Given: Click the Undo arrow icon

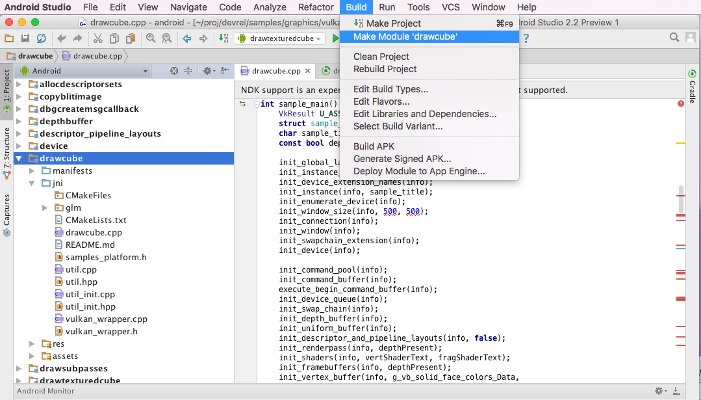Looking at the screenshot, I should 61,38.
